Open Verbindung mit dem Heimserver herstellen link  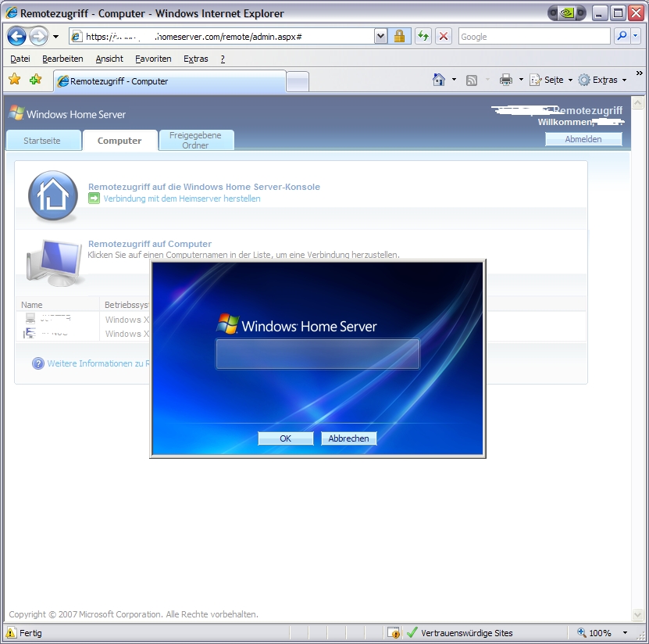coord(182,199)
